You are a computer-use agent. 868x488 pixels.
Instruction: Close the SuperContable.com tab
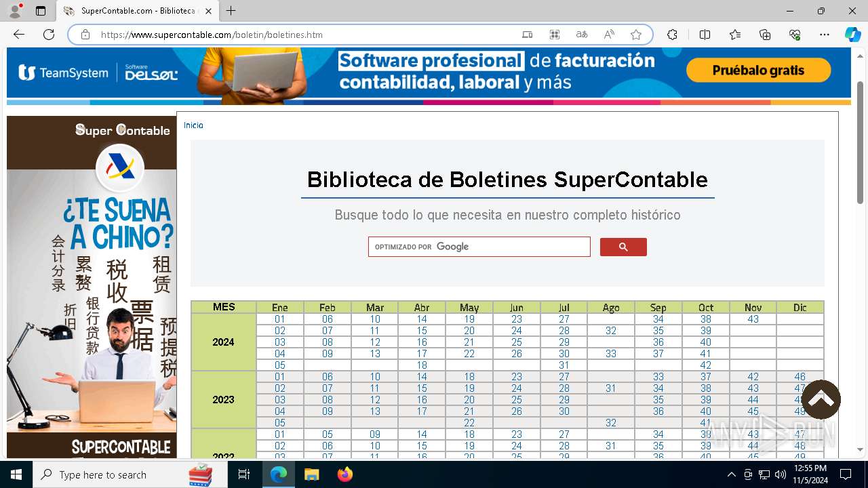(x=208, y=11)
